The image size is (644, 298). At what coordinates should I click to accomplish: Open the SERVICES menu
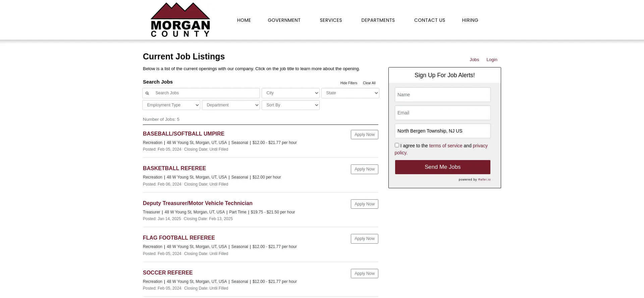tap(331, 20)
